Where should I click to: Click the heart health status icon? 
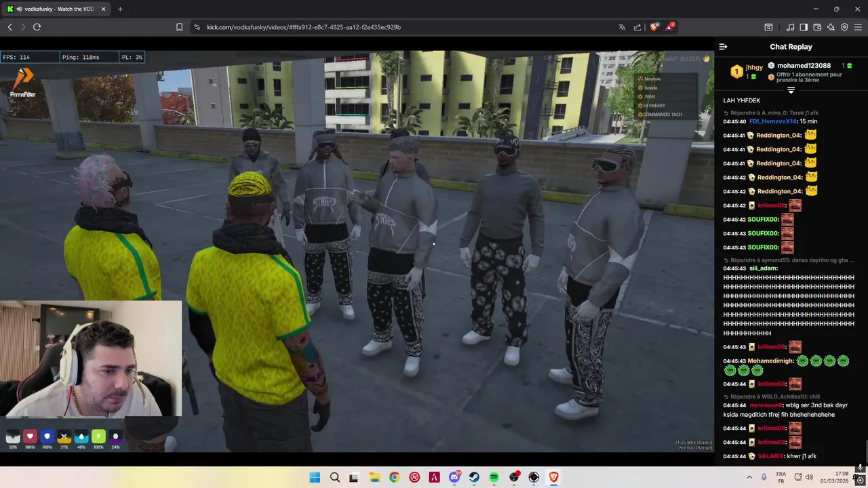pyautogui.click(x=30, y=437)
